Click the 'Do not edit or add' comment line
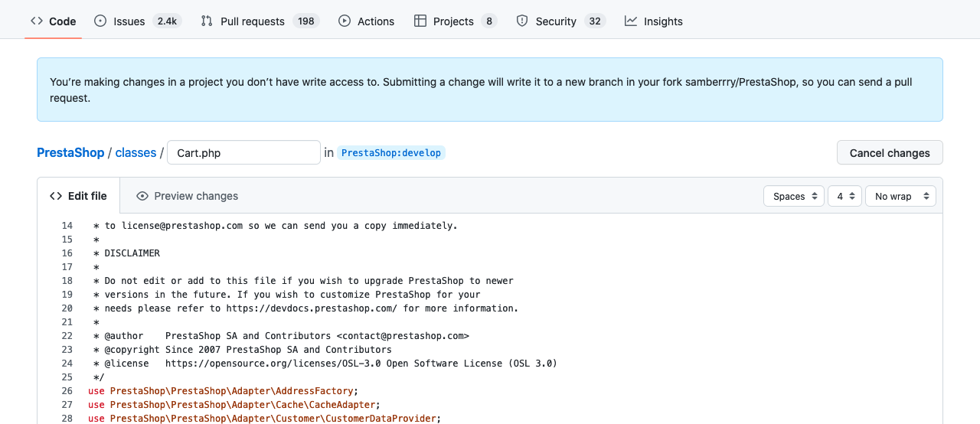980x424 pixels. tap(303, 281)
